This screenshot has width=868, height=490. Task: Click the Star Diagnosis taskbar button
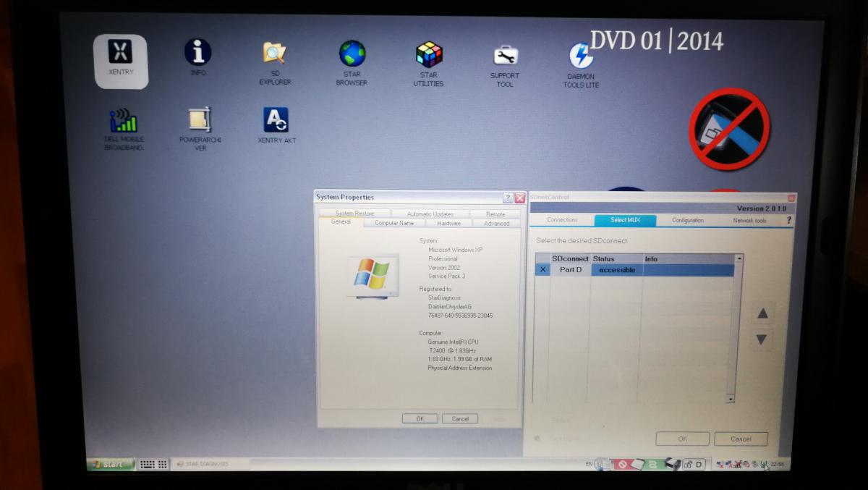click(210, 464)
